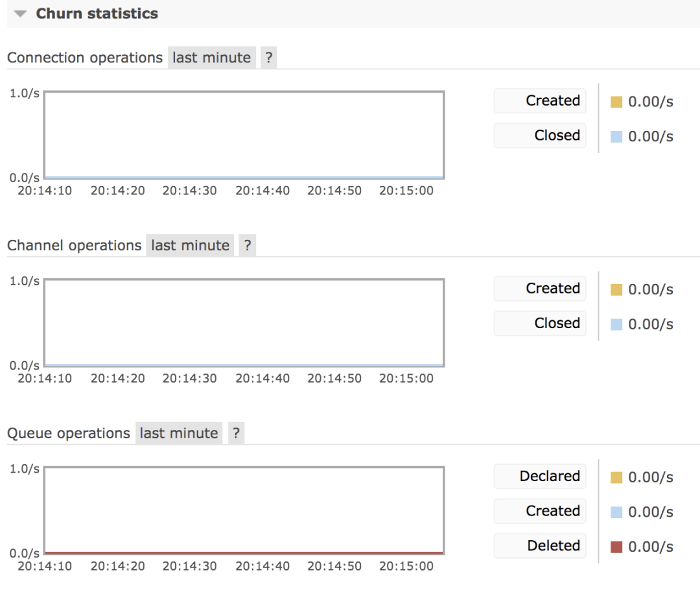Click the Connection operations chart area
This screenshot has width=700, height=590.
[244, 135]
